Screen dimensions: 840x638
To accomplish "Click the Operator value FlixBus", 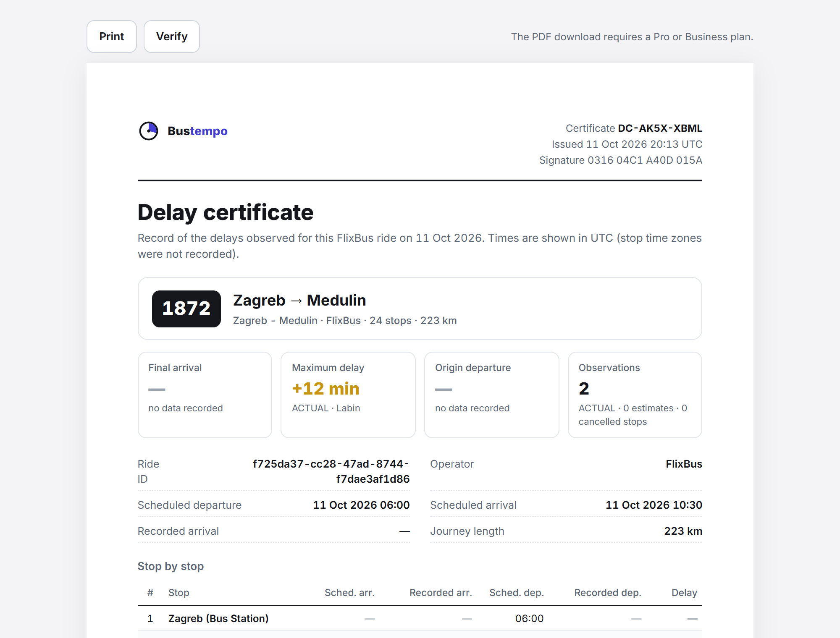I will [x=684, y=464].
